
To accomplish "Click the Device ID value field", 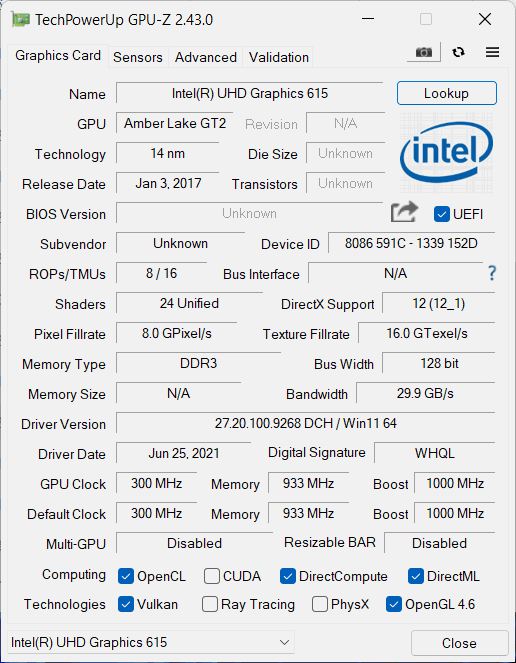I will (411, 243).
